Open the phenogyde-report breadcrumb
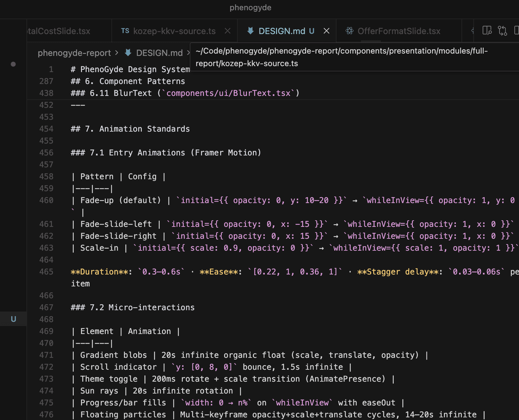Screen dimensions: 519x420 (74, 53)
